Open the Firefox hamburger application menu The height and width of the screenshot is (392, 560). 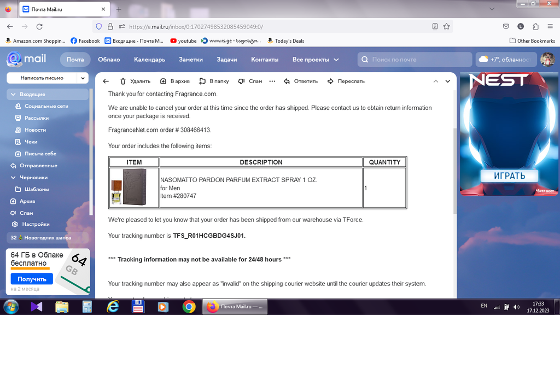tap(550, 26)
